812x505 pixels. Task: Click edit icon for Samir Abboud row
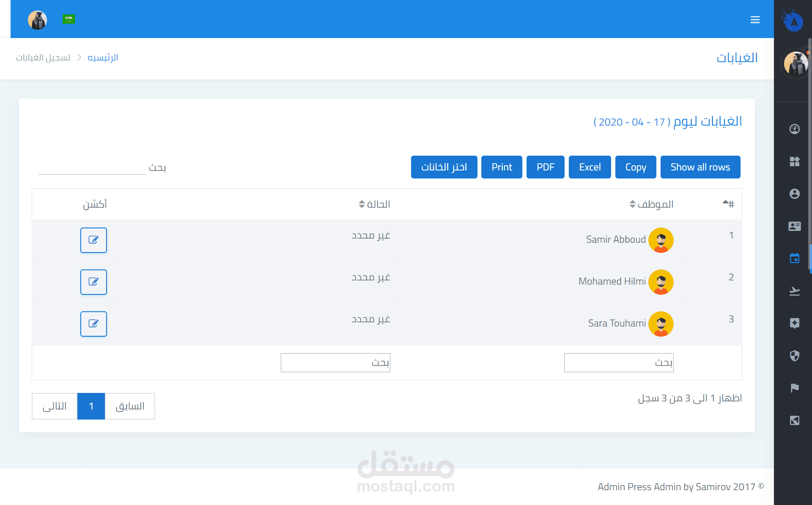[93, 240]
